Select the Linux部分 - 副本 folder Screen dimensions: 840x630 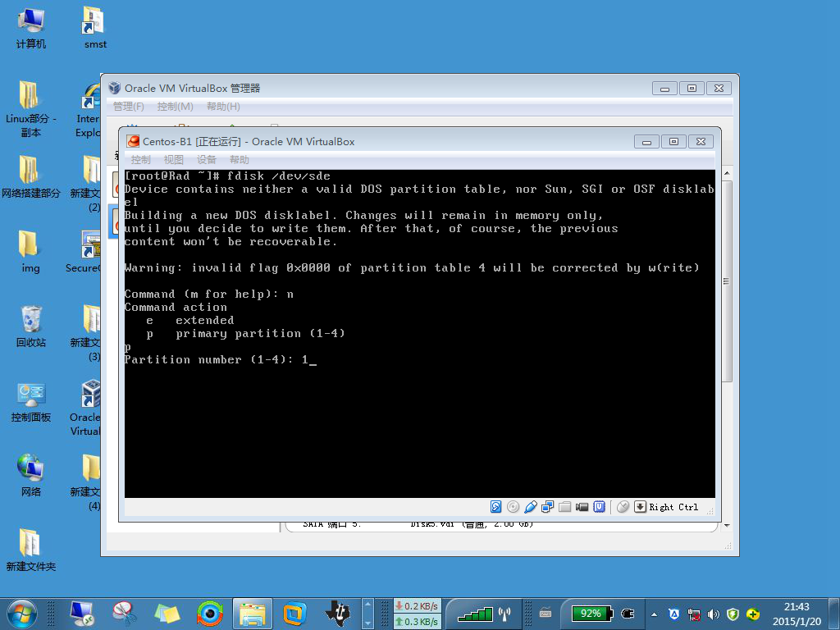[x=31, y=109]
